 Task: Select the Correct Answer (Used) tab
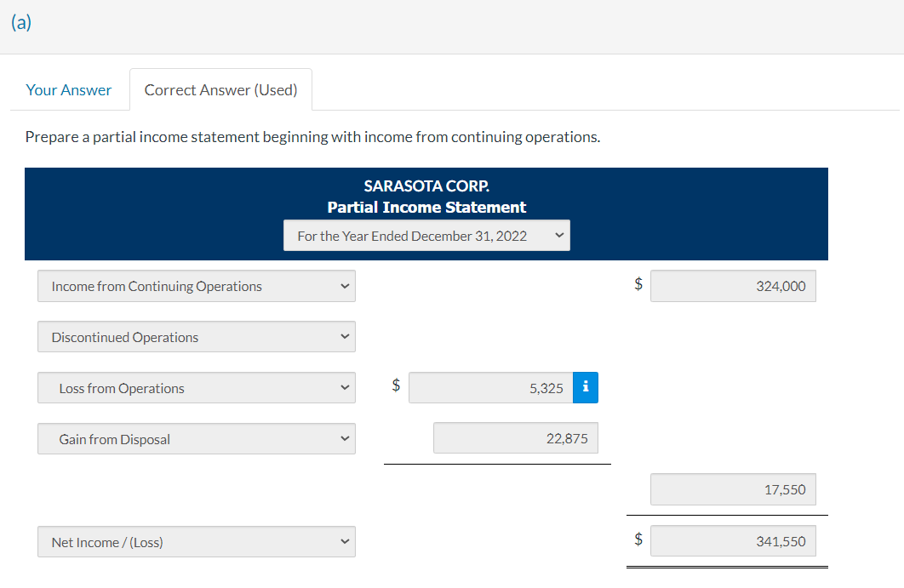point(220,89)
